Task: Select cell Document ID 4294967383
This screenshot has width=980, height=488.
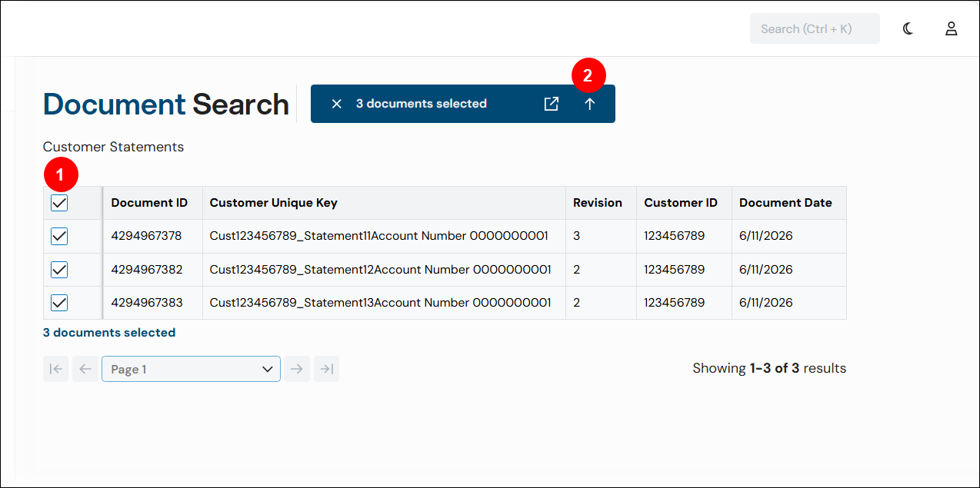Action: coord(153,303)
